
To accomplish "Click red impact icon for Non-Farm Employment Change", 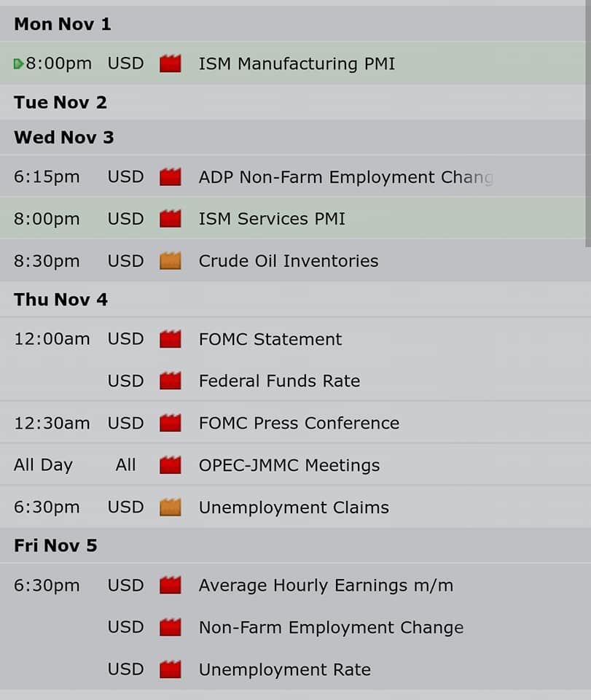I will (x=171, y=627).
